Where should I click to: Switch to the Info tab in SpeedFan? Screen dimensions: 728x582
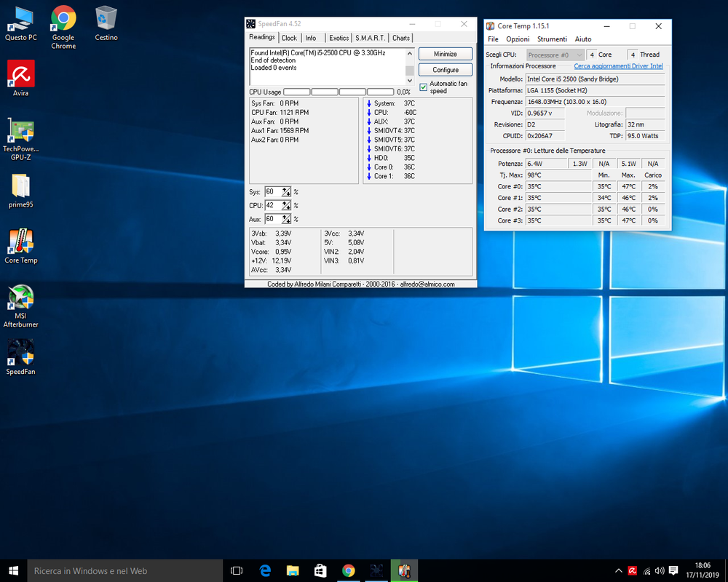(x=311, y=38)
